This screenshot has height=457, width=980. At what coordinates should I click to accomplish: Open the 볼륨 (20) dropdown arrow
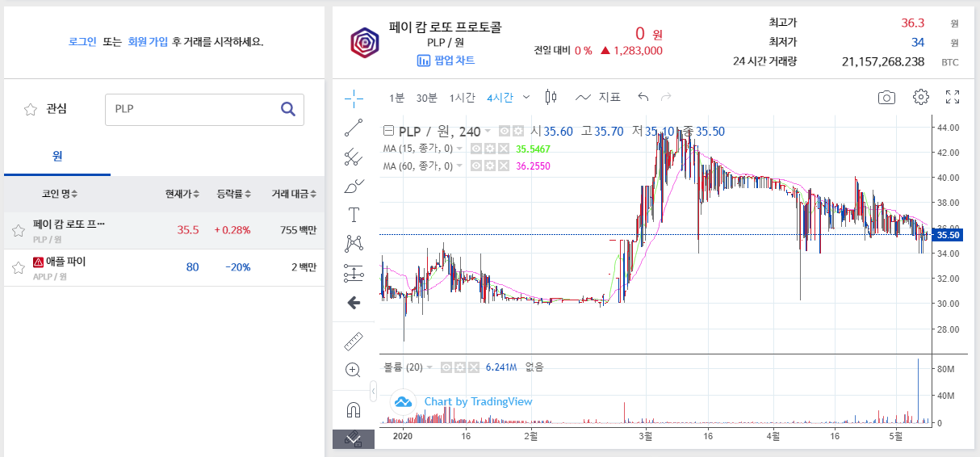(x=430, y=367)
